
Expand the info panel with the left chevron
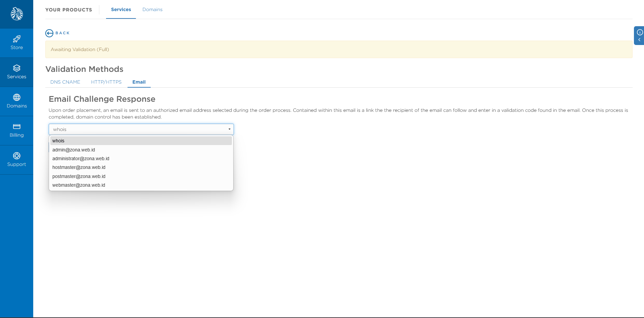(639, 40)
